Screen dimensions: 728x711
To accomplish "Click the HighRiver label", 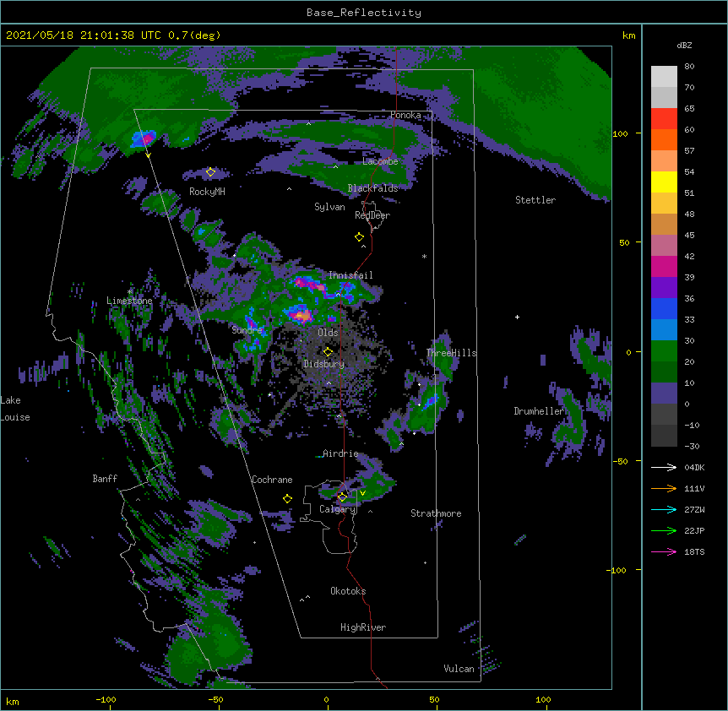I will tap(363, 627).
